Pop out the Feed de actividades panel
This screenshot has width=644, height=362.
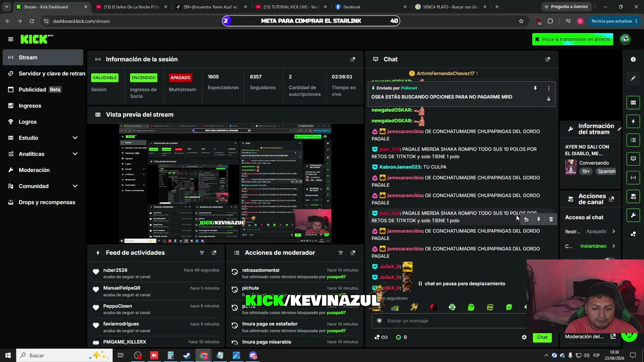click(214, 253)
